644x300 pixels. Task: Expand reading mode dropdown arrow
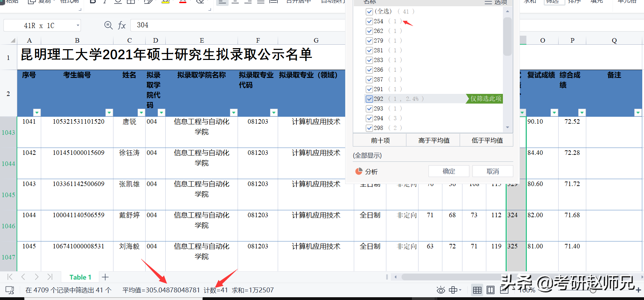[x=460, y=290]
